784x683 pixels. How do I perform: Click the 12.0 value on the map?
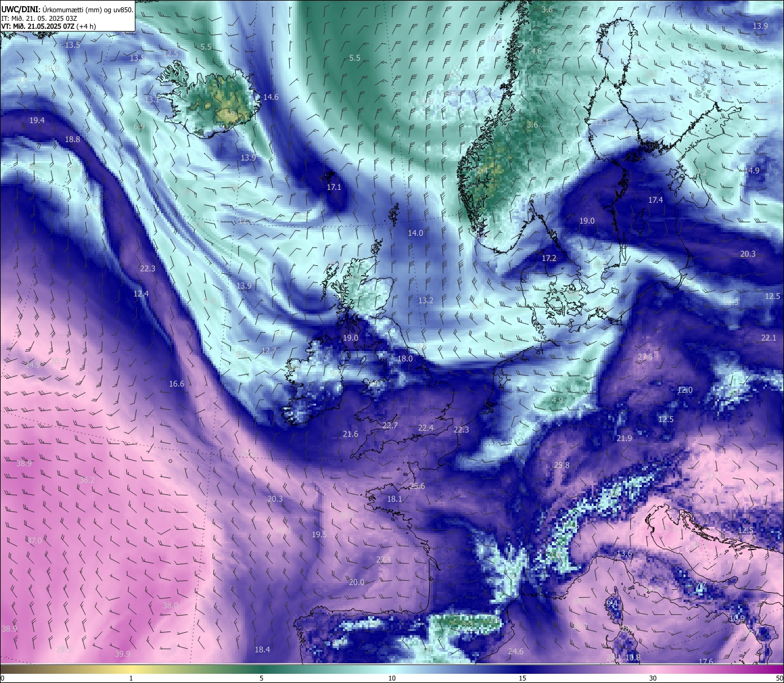pyautogui.click(x=685, y=390)
